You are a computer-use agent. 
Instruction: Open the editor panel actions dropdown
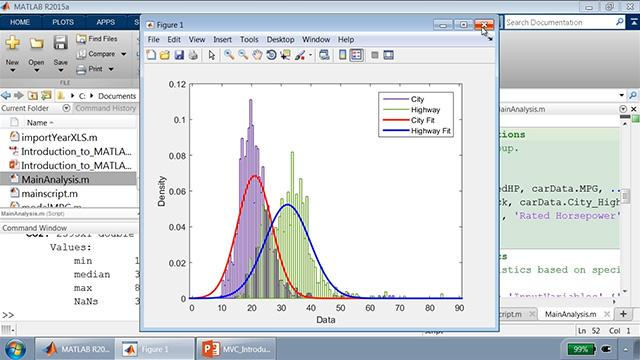click(623, 109)
